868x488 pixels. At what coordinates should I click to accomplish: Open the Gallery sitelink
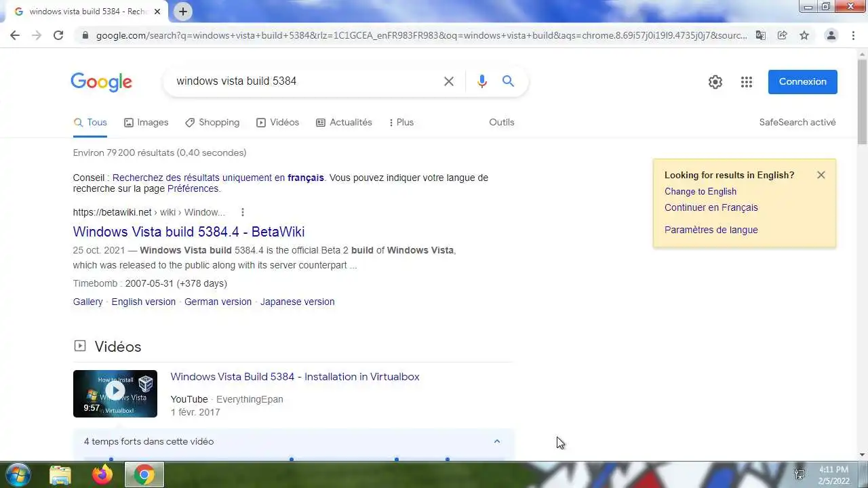point(88,302)
